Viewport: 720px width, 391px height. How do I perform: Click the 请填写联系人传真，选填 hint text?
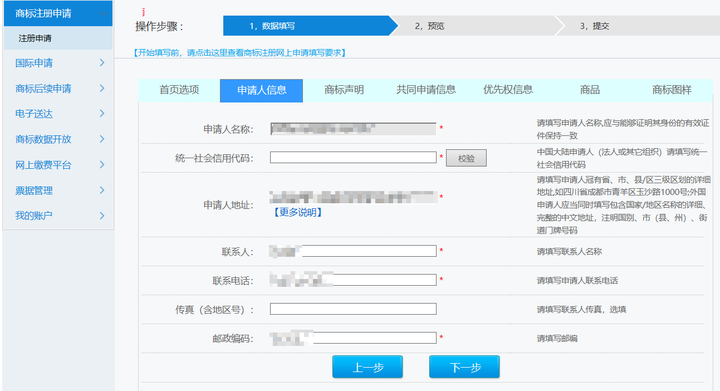[581, 309]
